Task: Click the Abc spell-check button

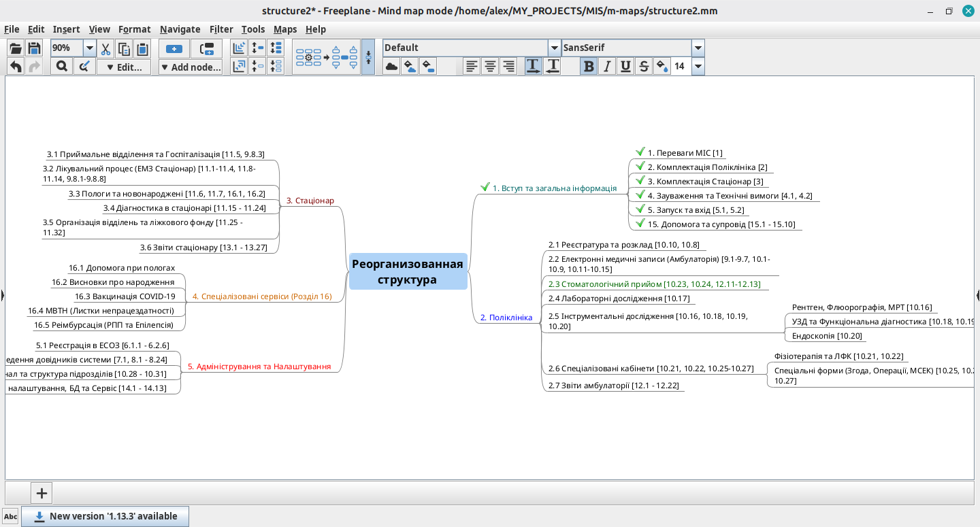Action: [10, 517]
